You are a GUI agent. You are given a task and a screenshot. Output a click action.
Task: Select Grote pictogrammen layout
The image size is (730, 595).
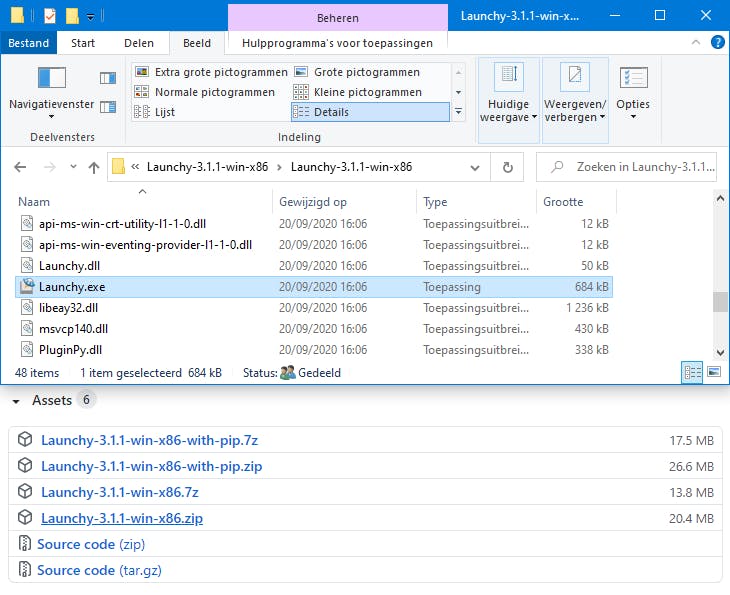(x=366, y=72)
